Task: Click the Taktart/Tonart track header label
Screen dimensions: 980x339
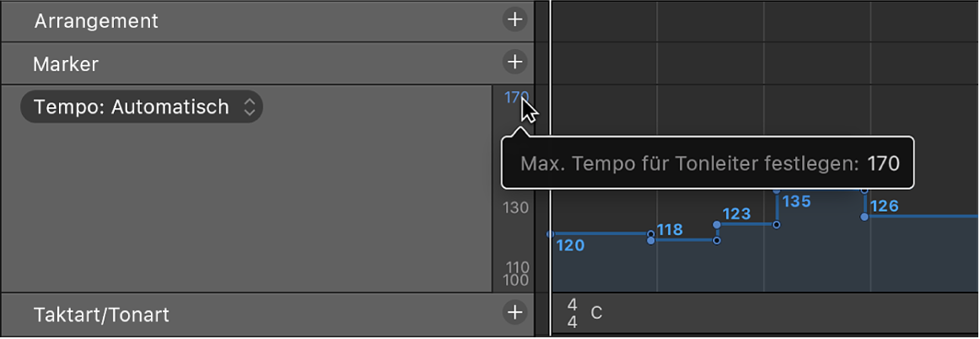Action: click(101, 315)
